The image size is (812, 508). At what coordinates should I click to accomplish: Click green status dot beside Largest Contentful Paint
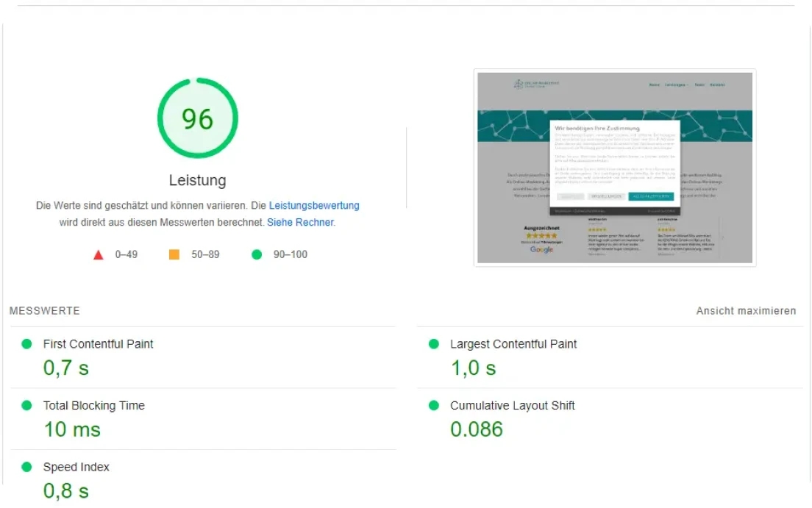[434, 344]
